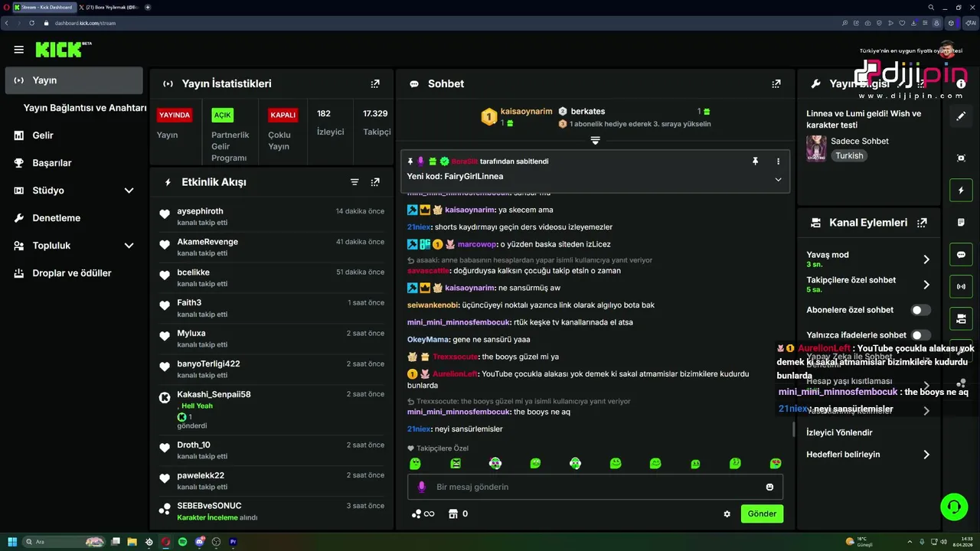The image size is (980, 551).
Task: Click the document icon in right sidebar
Action: 961,222
